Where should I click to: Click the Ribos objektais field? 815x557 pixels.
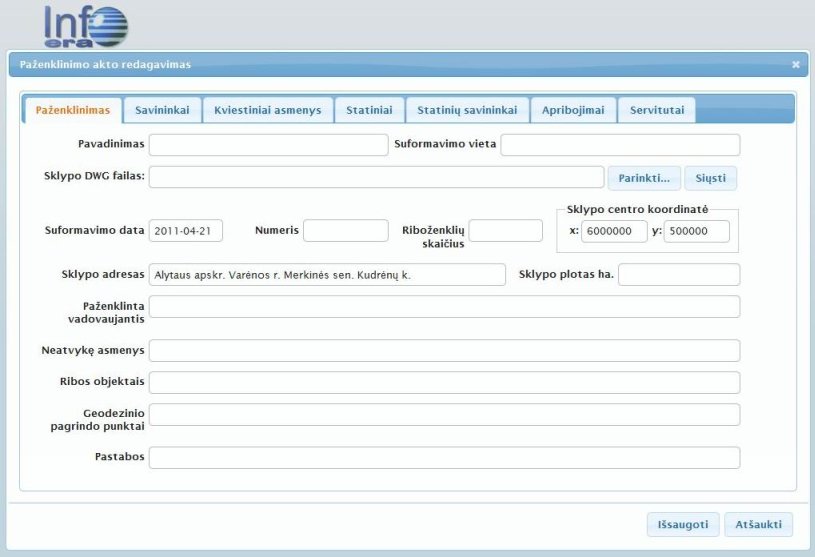[444, 382]
